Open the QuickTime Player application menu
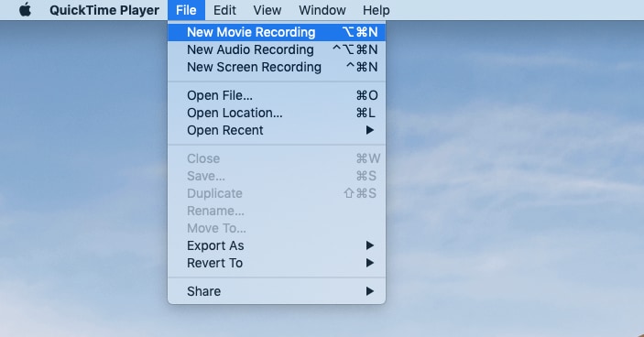 pyautogui.click(x=104, y=10)
